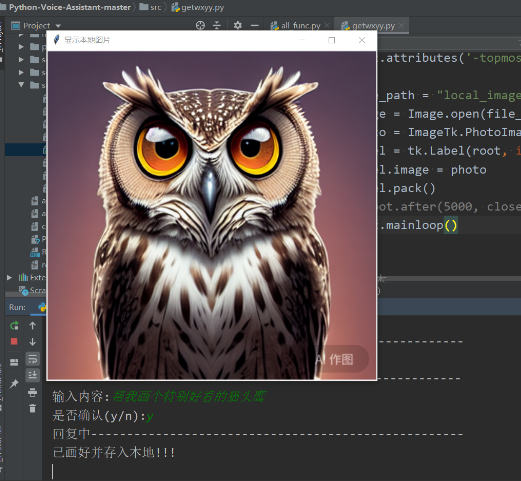Clear console with the trash icon
The height and width of the screenshot is (481, 521).
[32, 408]
